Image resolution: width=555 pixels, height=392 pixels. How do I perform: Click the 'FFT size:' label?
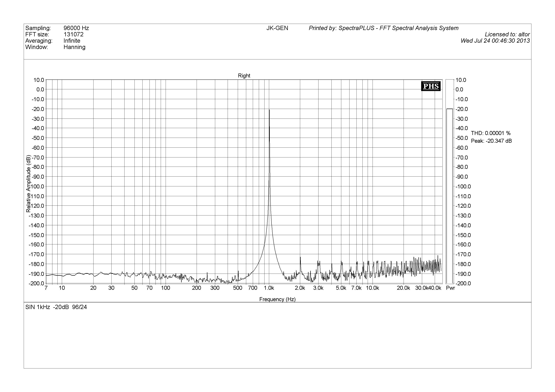(37, 34)
